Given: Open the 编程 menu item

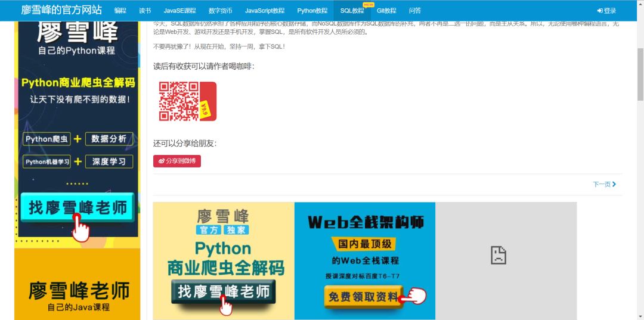Looking at the screenshot, I should coord(120,11).
